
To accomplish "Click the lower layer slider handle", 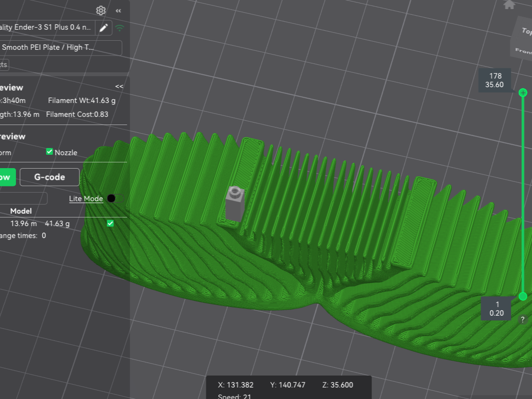I will click(x=523, y=296).
